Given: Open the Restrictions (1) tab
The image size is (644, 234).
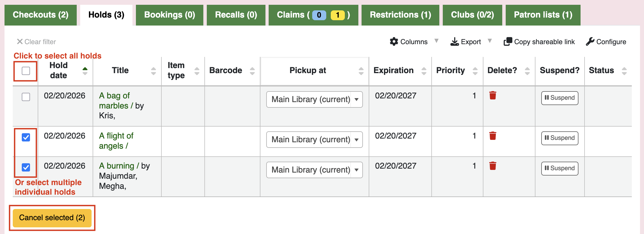Looking at the screenshot, I should (x=400, y=15).
